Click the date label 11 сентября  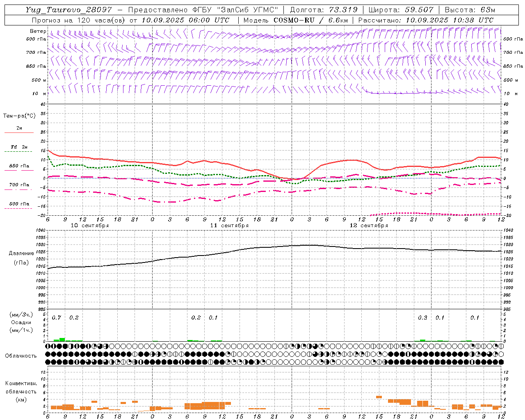[229, 226]
